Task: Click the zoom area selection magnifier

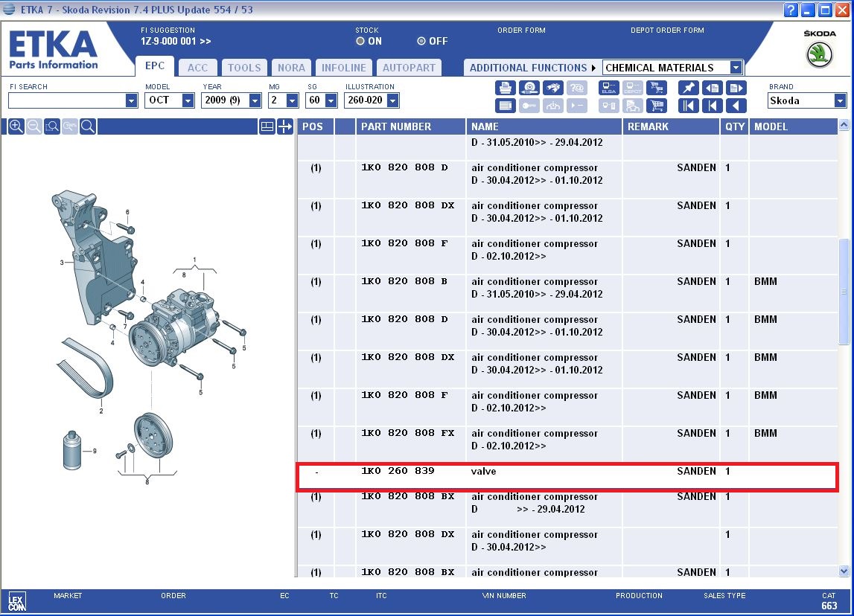Action: (x=52, y=127)
